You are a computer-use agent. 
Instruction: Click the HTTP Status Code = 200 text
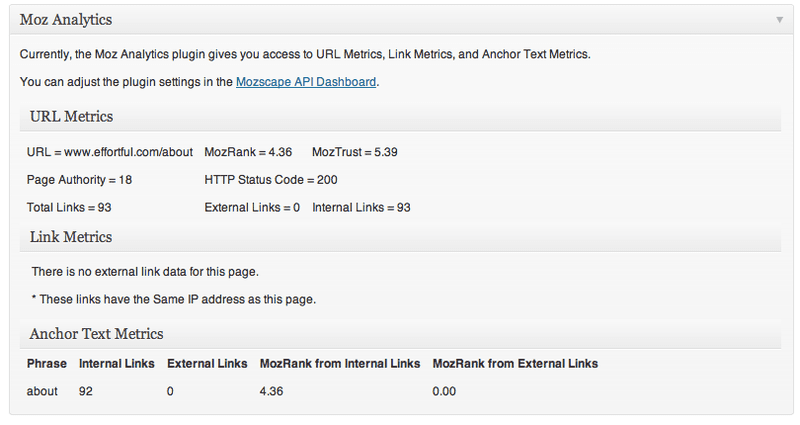point(271,180)
